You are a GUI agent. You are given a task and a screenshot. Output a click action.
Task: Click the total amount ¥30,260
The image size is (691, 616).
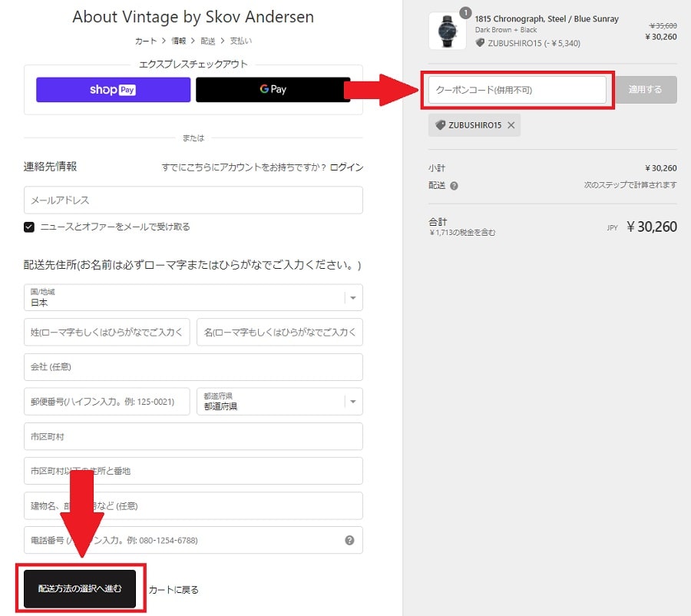tap(652, 227)
